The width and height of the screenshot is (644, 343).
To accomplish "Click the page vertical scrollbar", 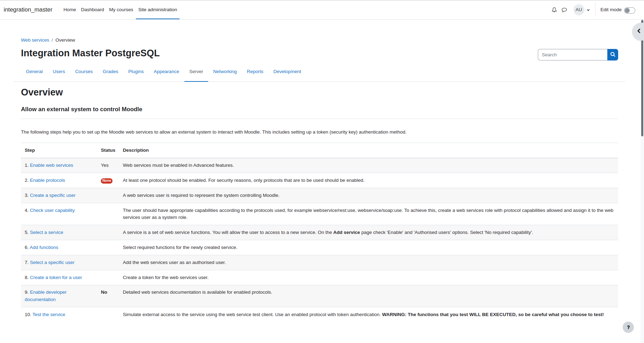I will tap(642, 79).
